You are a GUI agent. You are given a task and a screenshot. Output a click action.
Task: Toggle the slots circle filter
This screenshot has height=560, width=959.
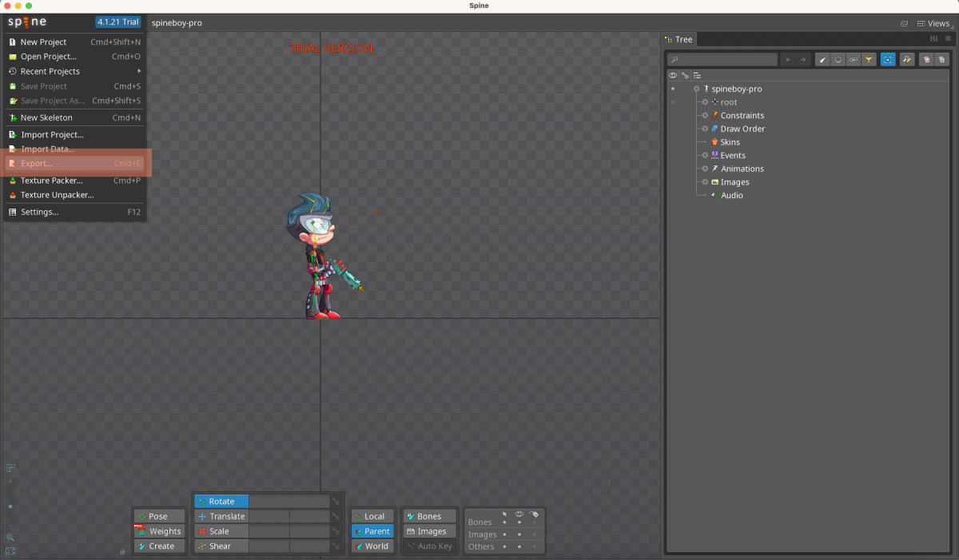[838, 59]
